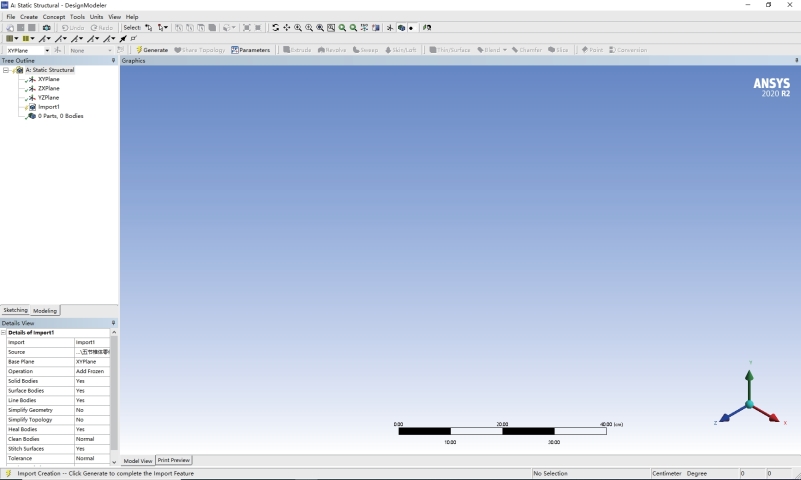
Task: Open the edge coloring yellow dropdown
Action: coord(32,38)
